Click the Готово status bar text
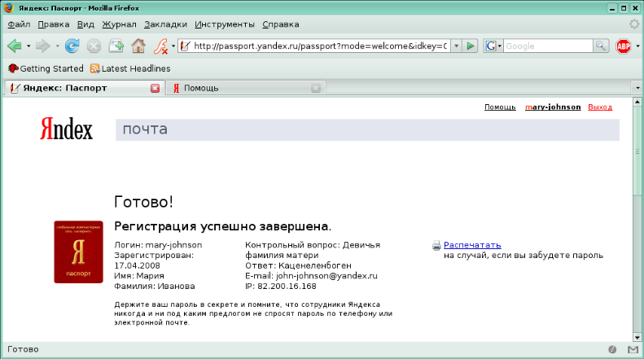 click(23, 349)
